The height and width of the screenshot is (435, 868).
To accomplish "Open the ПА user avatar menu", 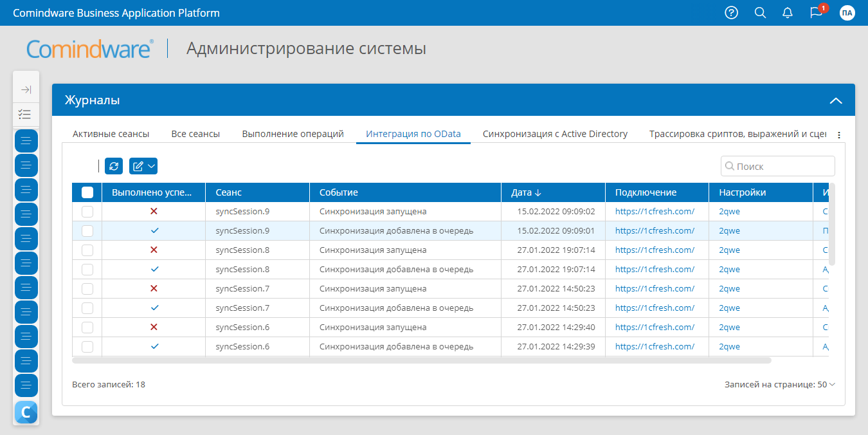I will point(847,13).
